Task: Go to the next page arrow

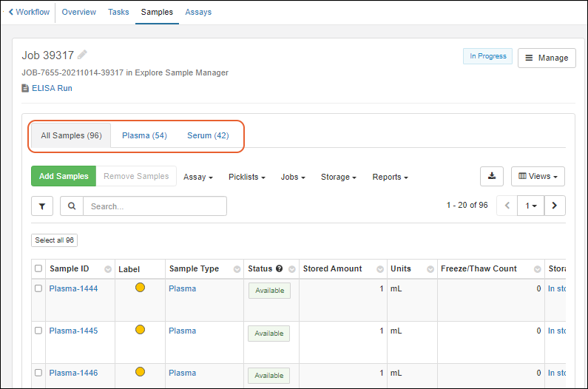Action: (555, 206)
